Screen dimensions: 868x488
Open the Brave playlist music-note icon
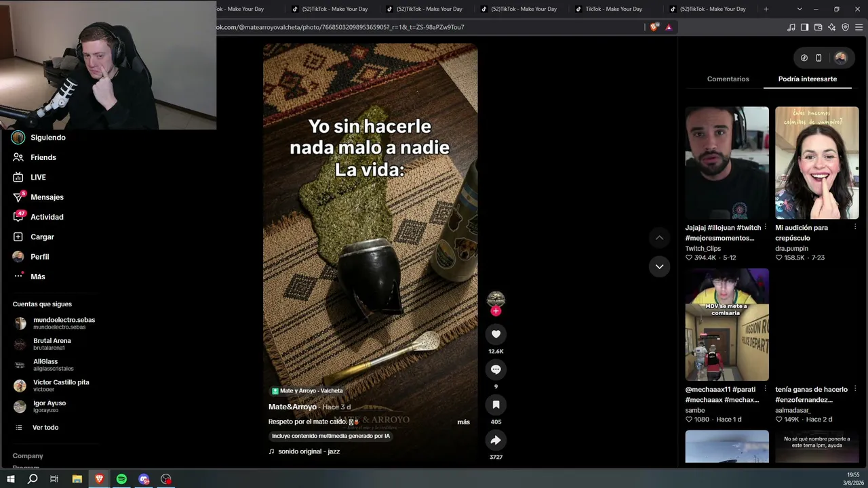pyautogui.click(x=791, y=27)
